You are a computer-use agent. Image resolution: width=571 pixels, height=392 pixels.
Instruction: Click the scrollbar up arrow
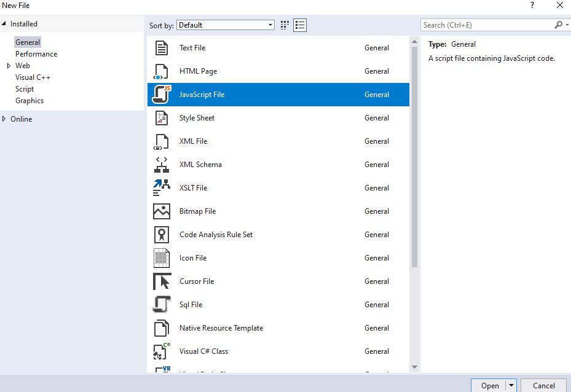click(414, 42)
